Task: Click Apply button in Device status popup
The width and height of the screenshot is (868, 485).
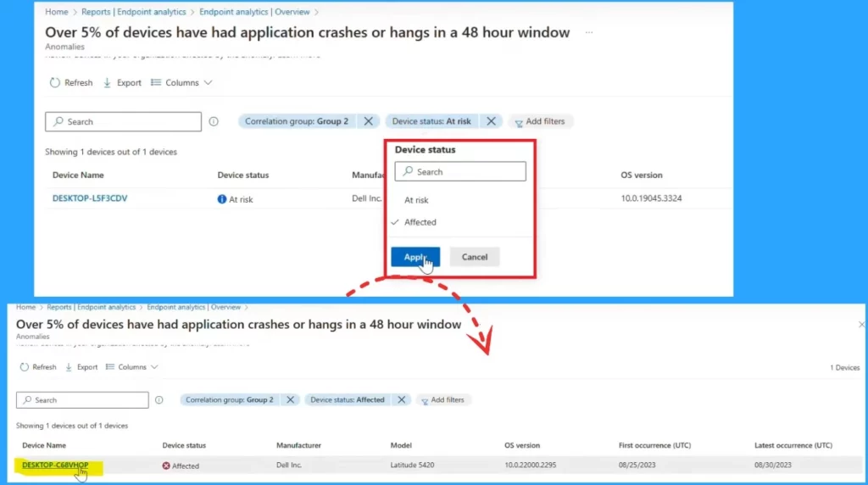Action: (415, 257)
